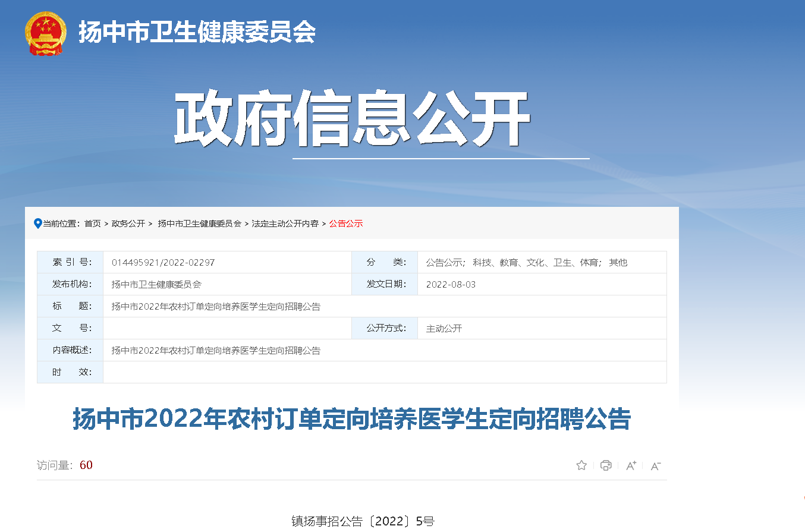Click the 内容概述 label cell
Screen dimensions: 805x532
click(70, 350)
